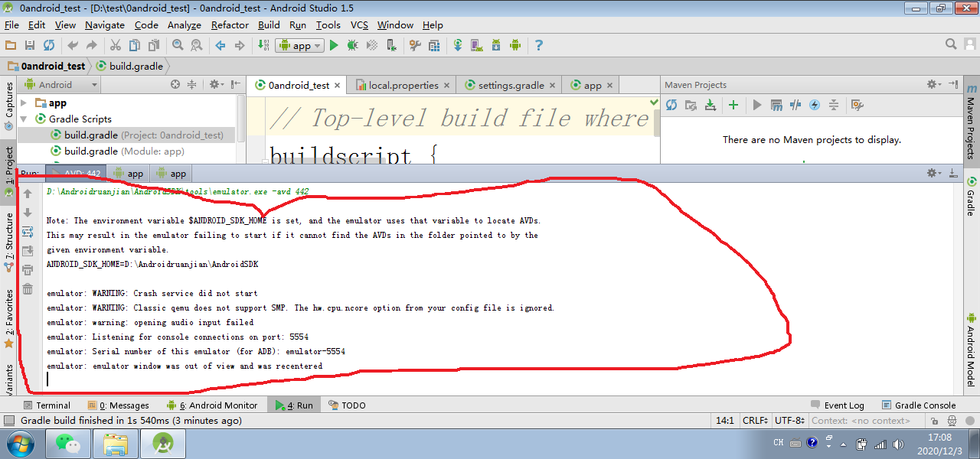980x459 pixels.
Task: Open the AVD Manager icon
Action: (x=477, y=45)
